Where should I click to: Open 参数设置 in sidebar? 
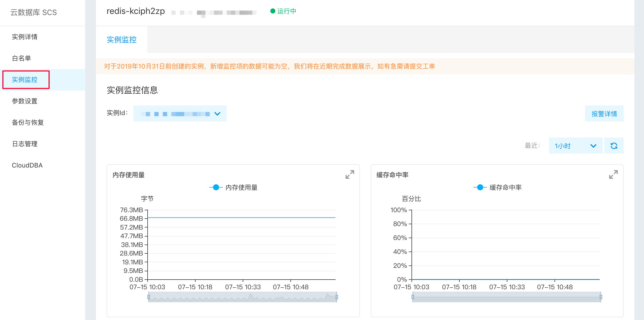[x=25, y=101]
